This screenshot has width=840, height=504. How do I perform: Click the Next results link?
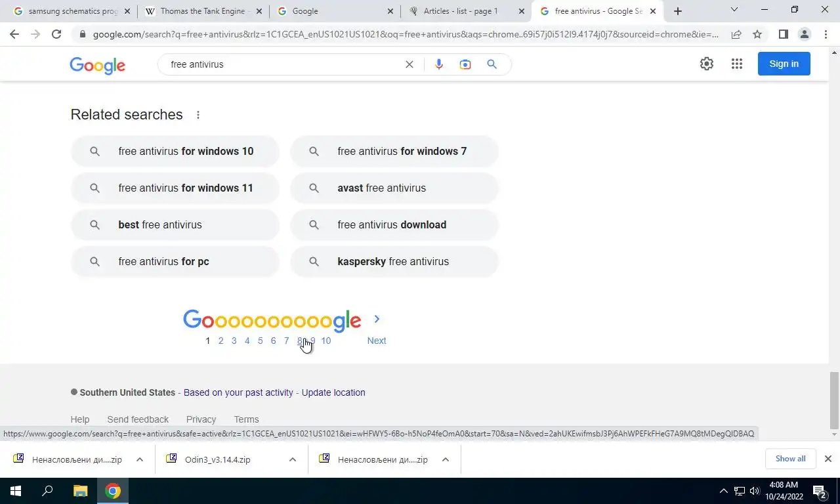(x=377, y=341)
